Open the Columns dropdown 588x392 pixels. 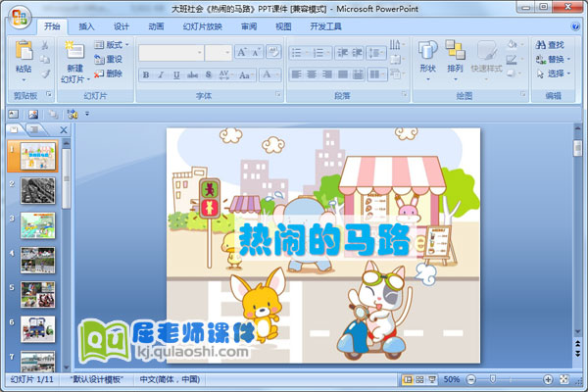pos(377,74)
